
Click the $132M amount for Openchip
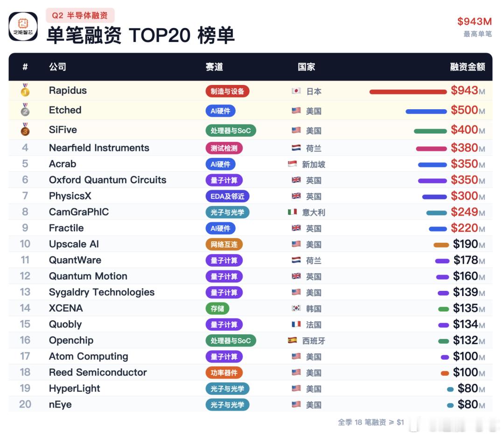[469, 340]
